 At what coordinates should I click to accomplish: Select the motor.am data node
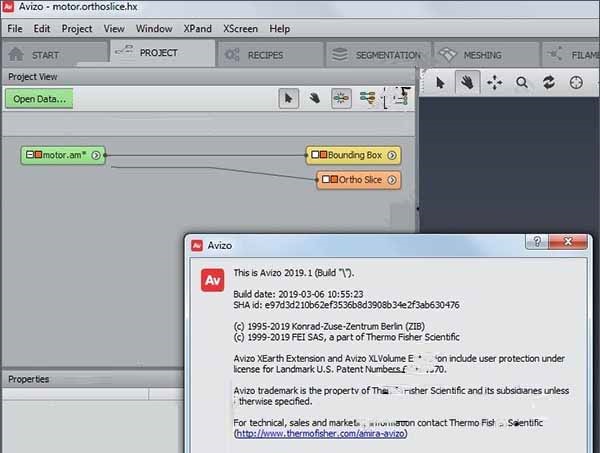tap(64, 155)
